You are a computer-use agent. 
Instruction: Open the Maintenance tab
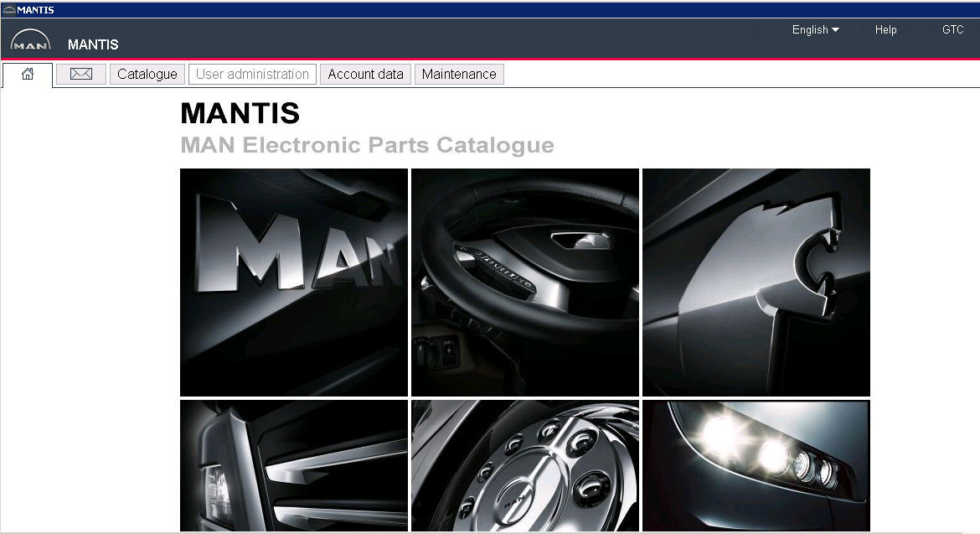pyautogui.click(x=459, y=75)
